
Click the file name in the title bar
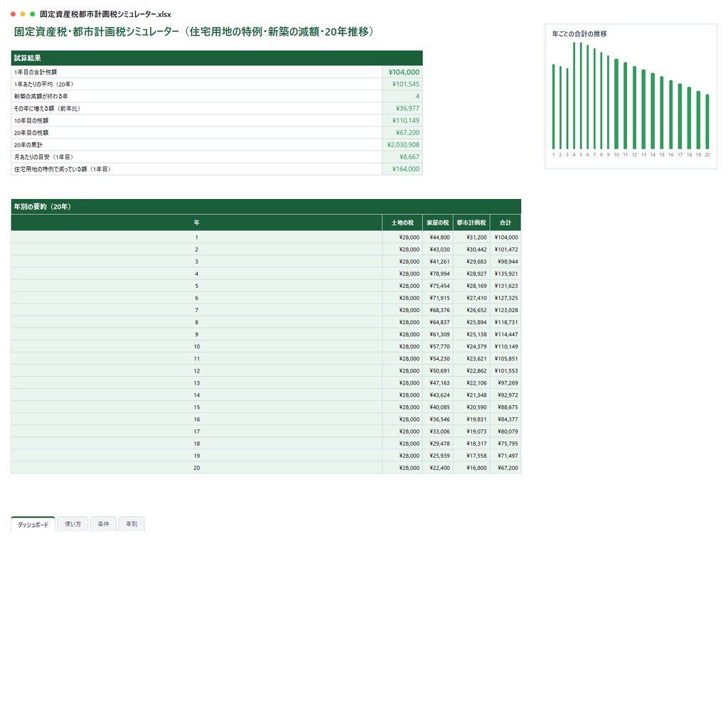pos(105,14)
